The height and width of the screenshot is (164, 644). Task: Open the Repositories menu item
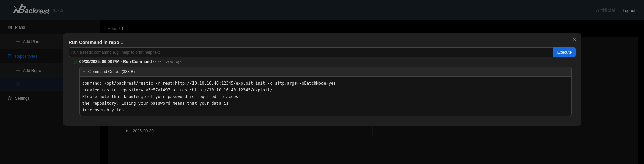tap(26, 56)
